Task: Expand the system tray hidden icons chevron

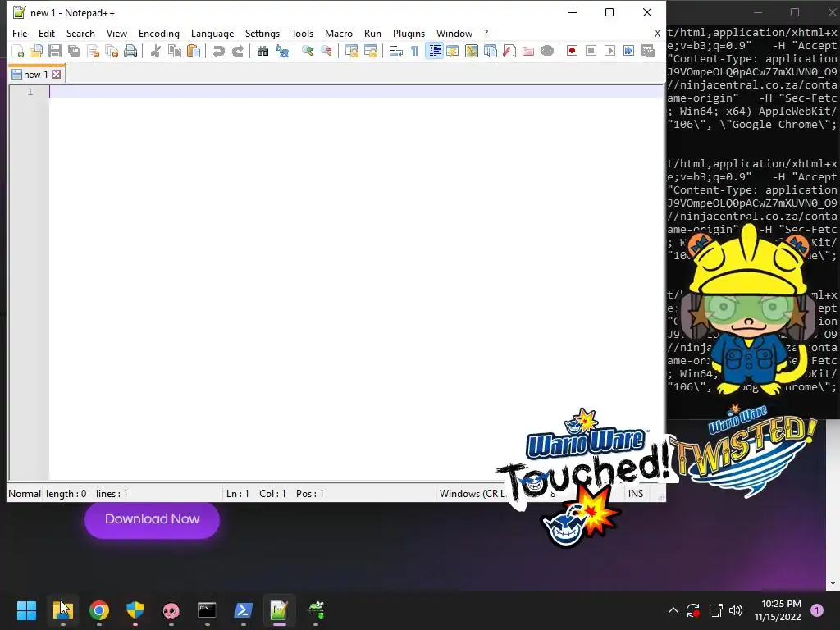Action: point(673,609)
